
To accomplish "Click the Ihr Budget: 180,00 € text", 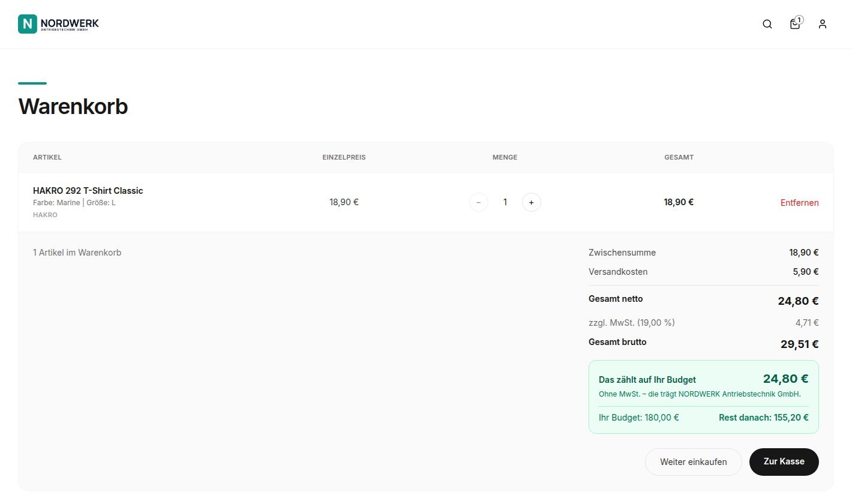I will coord(639,418).
